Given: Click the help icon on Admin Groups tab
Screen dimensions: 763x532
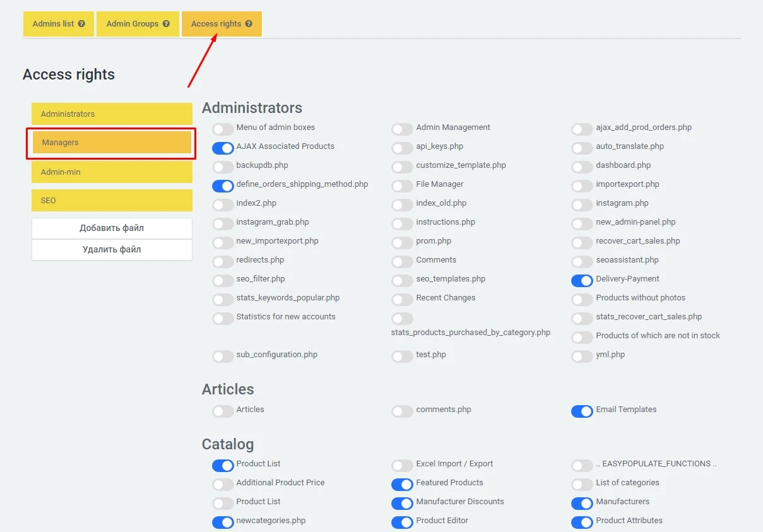Looking at the screenshot, I should [165, 23].
